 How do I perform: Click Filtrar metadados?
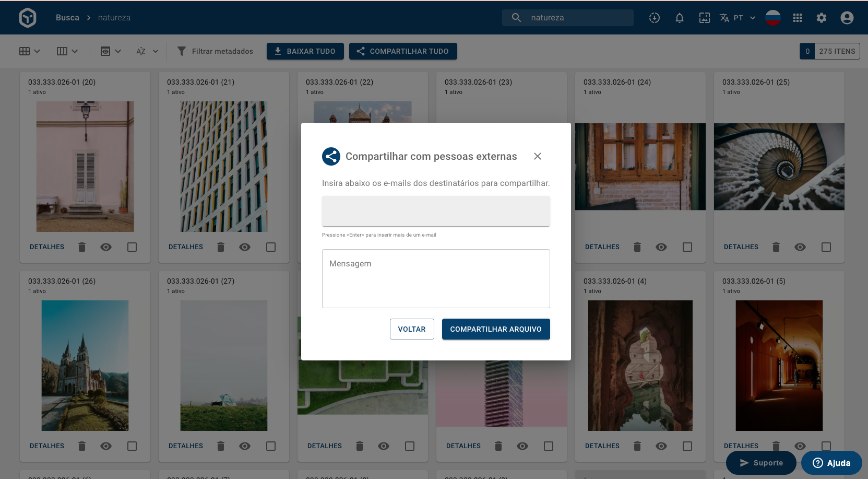coord(222,51)
